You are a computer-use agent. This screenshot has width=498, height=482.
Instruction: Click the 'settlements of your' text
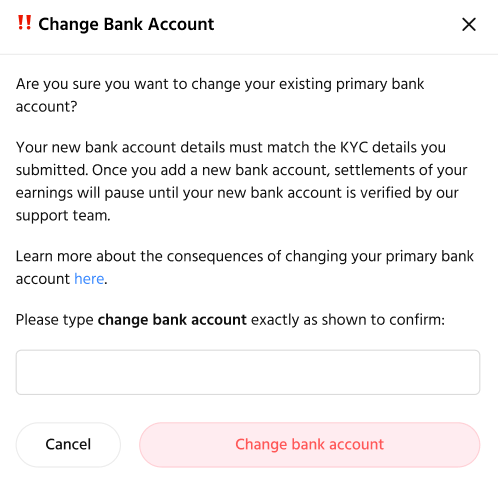(401, 170)
